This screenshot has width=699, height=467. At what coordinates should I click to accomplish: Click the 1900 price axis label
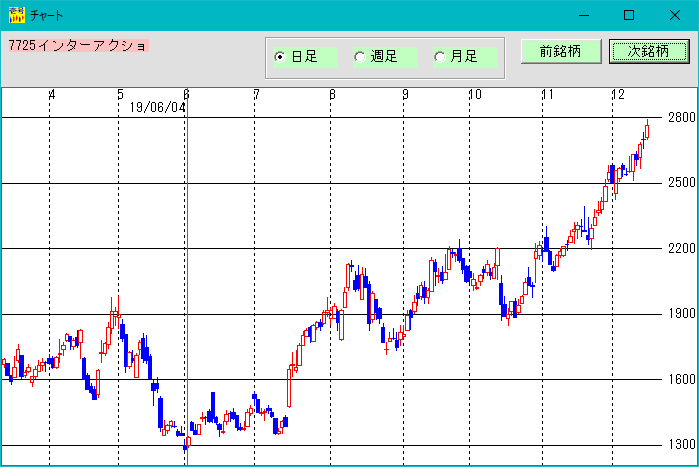[681, 314]
